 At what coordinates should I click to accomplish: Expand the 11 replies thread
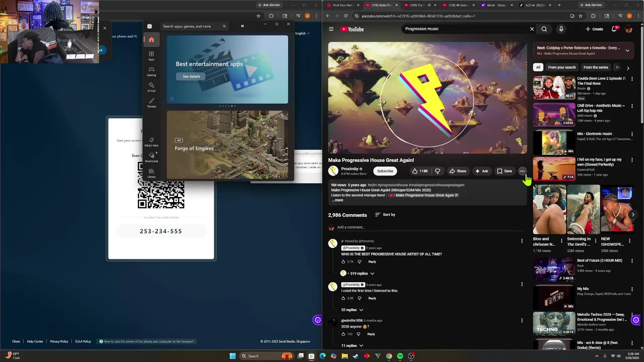click(352, 346)
